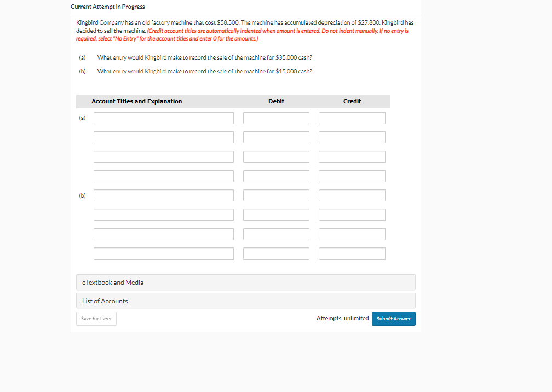Click fourth account title field of entry (a)
The image size is (552, 392).
point(164,176)
